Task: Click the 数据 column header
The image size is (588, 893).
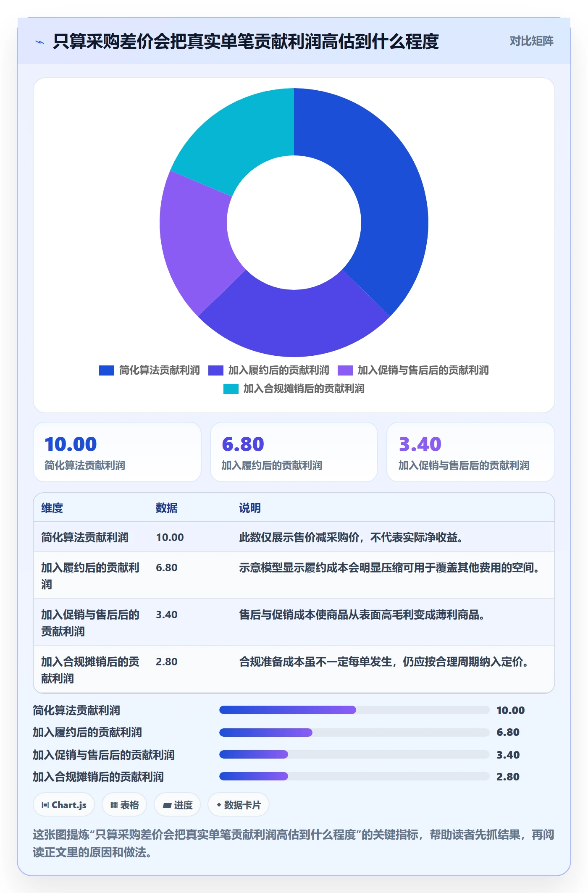Action: click(167, 508)
